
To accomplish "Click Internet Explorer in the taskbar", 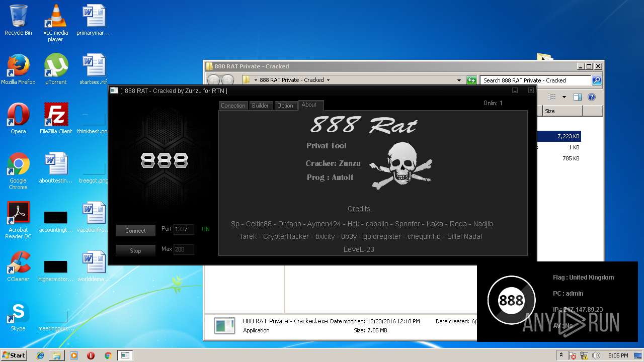I will pyautogui.click(x=40, y=355).
